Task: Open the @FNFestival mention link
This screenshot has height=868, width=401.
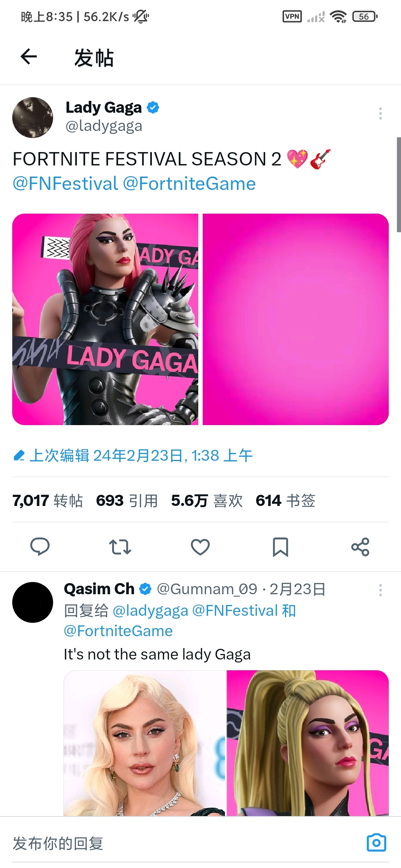Action: [65, 184]
